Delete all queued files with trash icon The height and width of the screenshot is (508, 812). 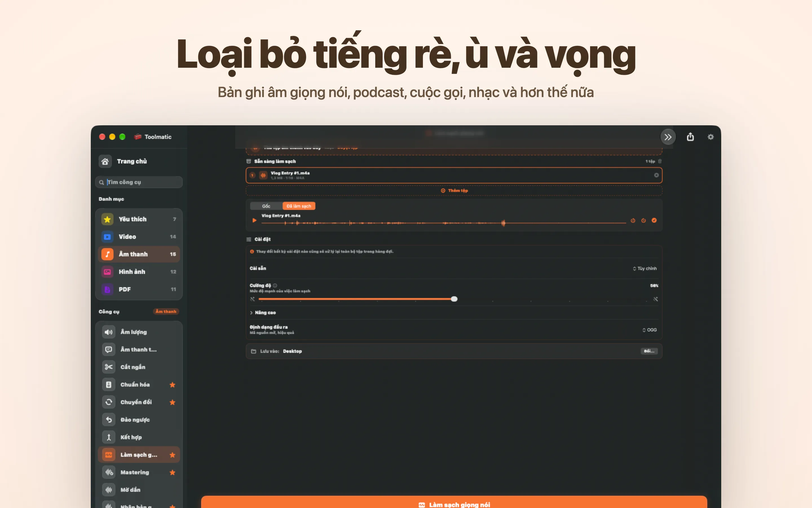pyautogui.click(x=660, y=161)
